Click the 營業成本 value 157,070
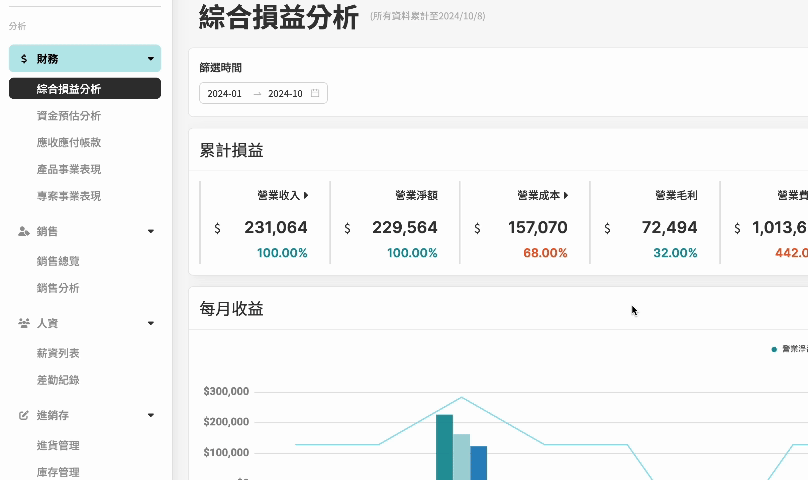Image resolution: width=808 pixels, height=480 pixels. tap(537, 227)
